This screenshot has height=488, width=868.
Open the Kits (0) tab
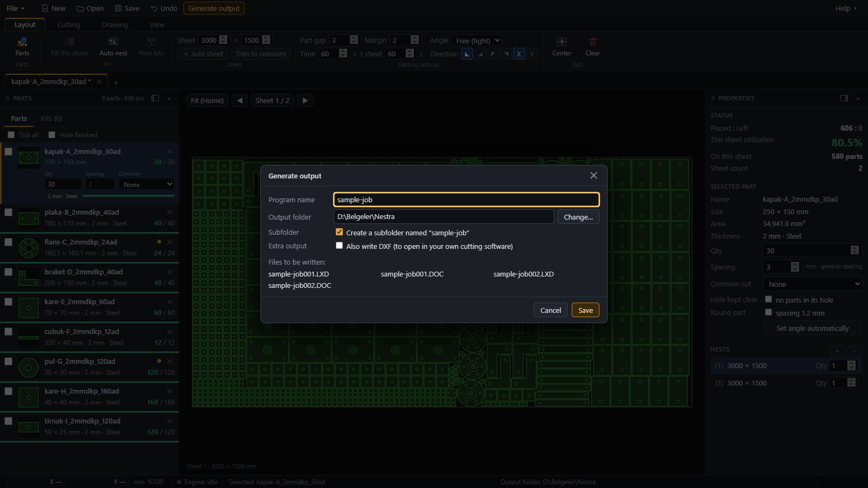pyautogui.click(x=52, y=118)
